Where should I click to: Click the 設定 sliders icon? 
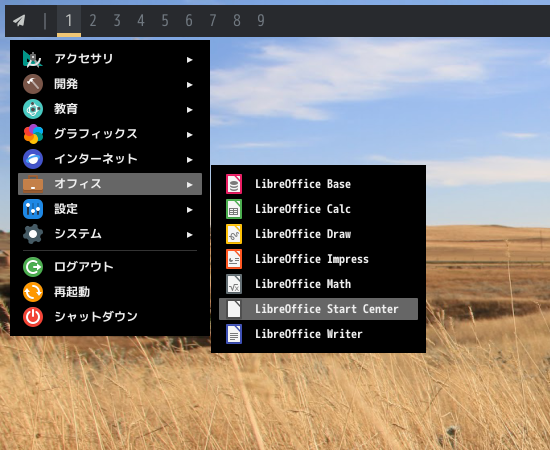pyautogui.click(x=33, y=209)
